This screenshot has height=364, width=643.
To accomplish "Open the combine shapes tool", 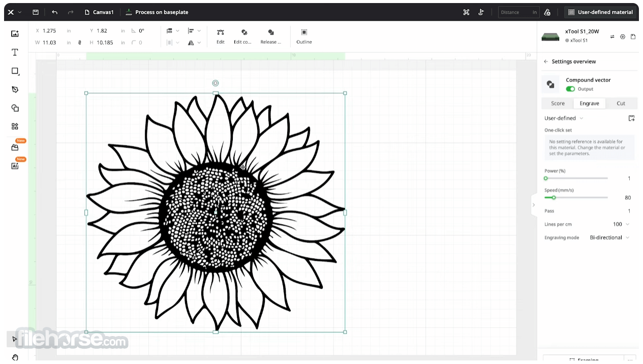I will (x=15, y=108).
